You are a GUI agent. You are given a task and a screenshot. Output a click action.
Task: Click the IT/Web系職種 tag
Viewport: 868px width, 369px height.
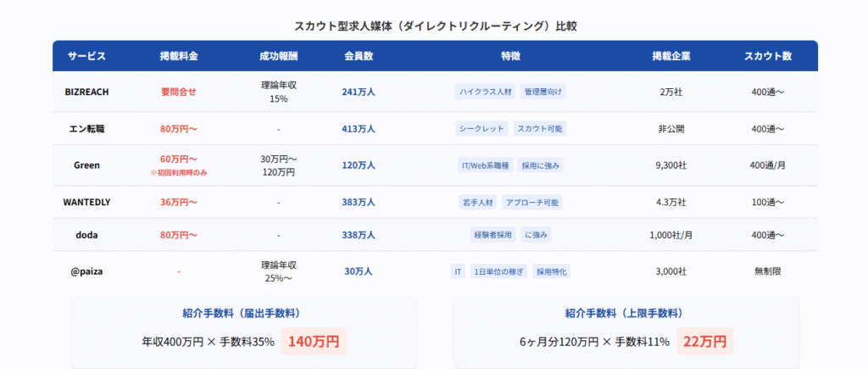[x=485, y=165]
